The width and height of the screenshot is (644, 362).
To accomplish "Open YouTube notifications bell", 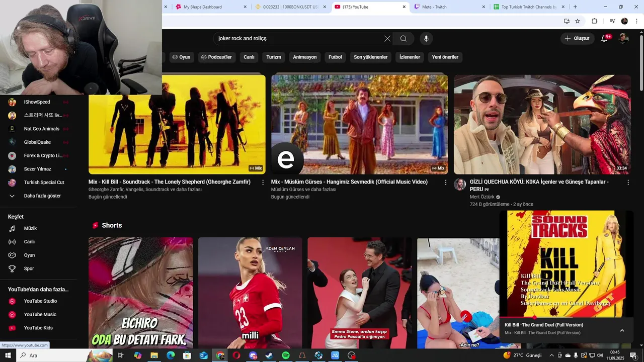I will (x=604, y=38).
